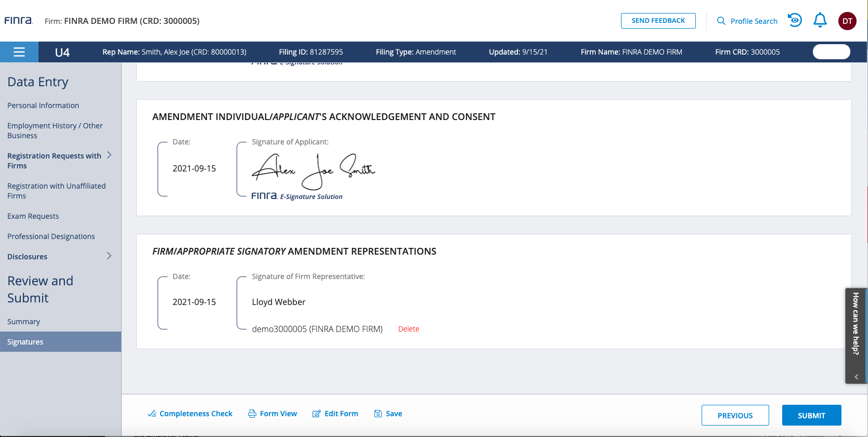This screenshot has width=868, height=437.
Task: Toggle the white pill switch in header
Action: pyautogui.click(x=831, y=52)
